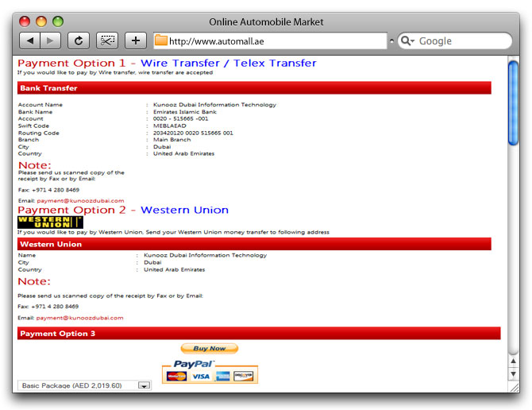
Task: Click the address bar showing automall.ae
Action: click(270, 41)
